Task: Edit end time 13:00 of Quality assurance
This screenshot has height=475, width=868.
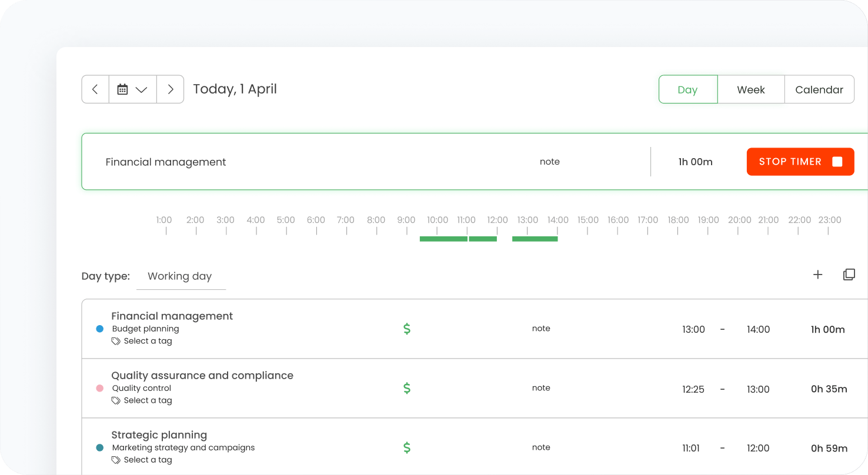Action: coord(758,389)
